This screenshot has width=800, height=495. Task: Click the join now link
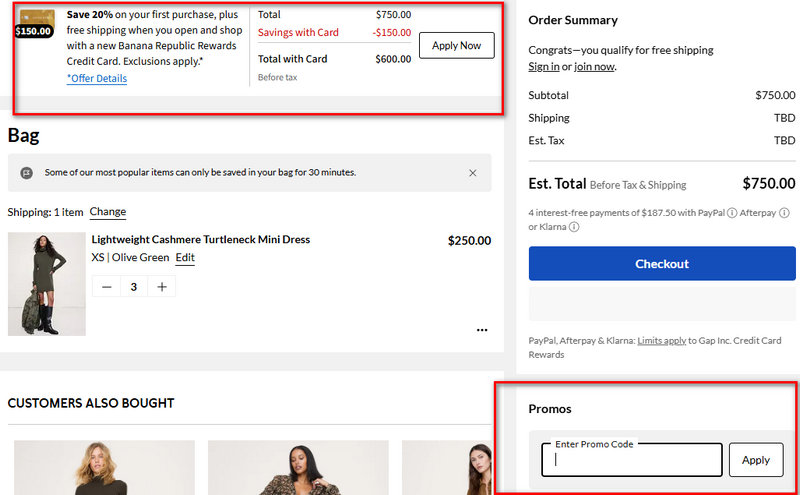tap(594, 67)
